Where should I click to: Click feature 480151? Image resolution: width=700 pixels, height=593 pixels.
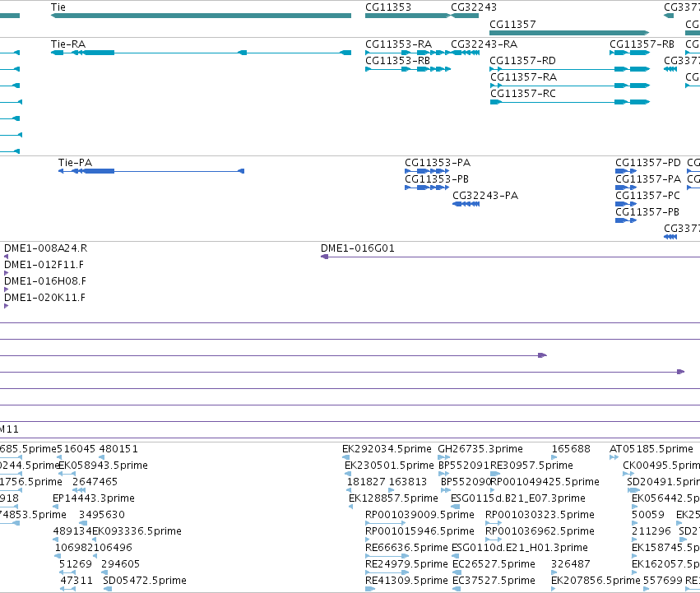tap(118, 449)
